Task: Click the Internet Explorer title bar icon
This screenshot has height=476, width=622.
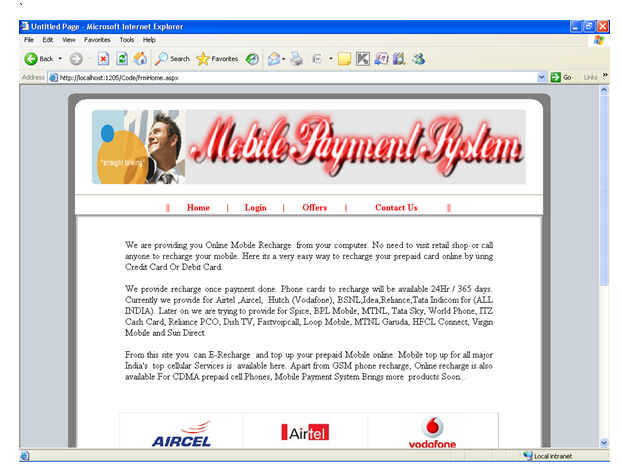Action: (25, 26)
